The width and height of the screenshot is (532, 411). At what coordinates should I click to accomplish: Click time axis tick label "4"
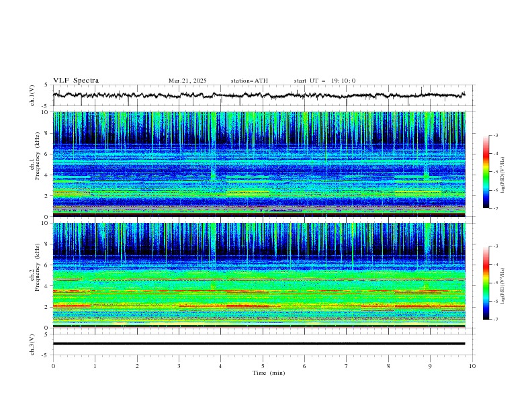click(x=221, y=366)
